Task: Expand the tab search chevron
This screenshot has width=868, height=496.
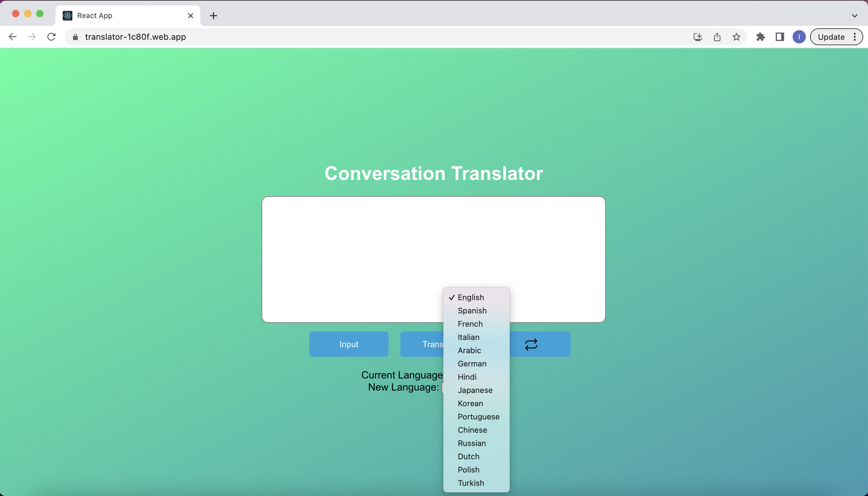Action: 854,16
